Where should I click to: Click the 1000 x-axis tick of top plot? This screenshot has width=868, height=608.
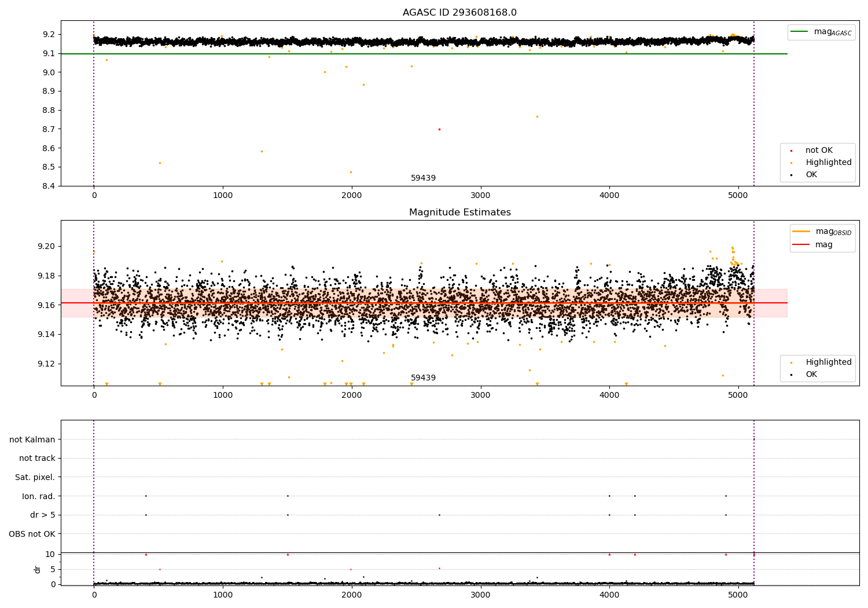point(223,196)
